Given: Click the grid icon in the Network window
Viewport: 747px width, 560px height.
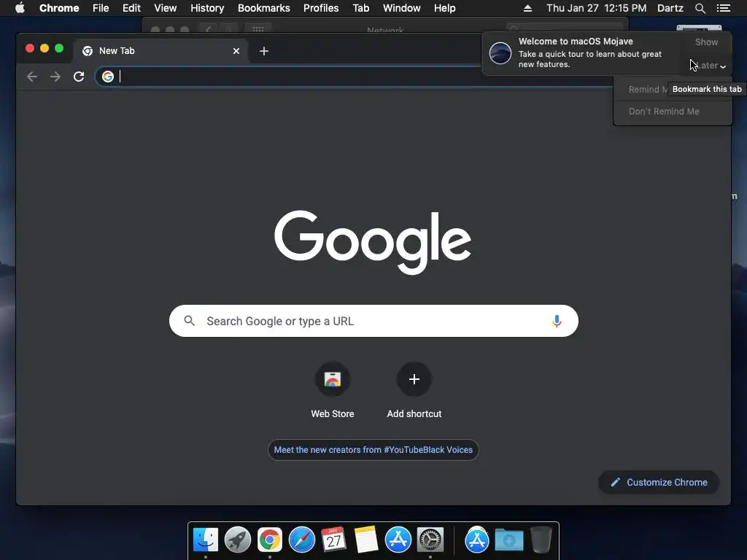Looking at the screenshot, I should [258, 29].
